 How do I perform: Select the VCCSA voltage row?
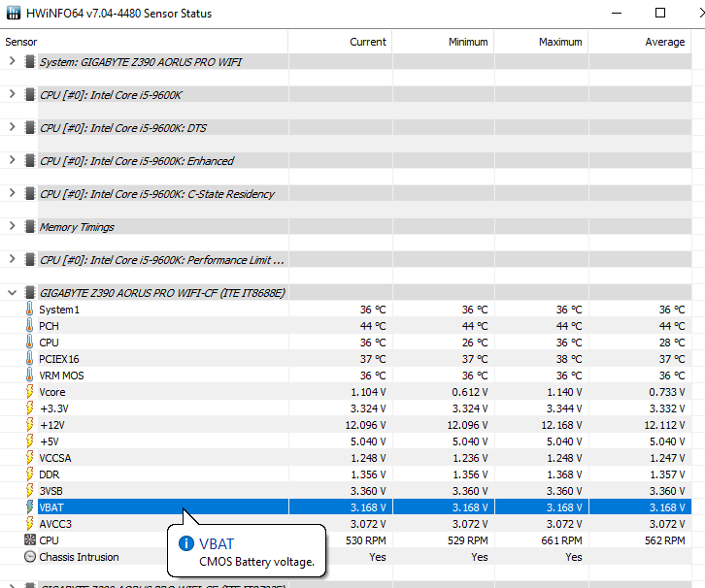pos(346,458)
